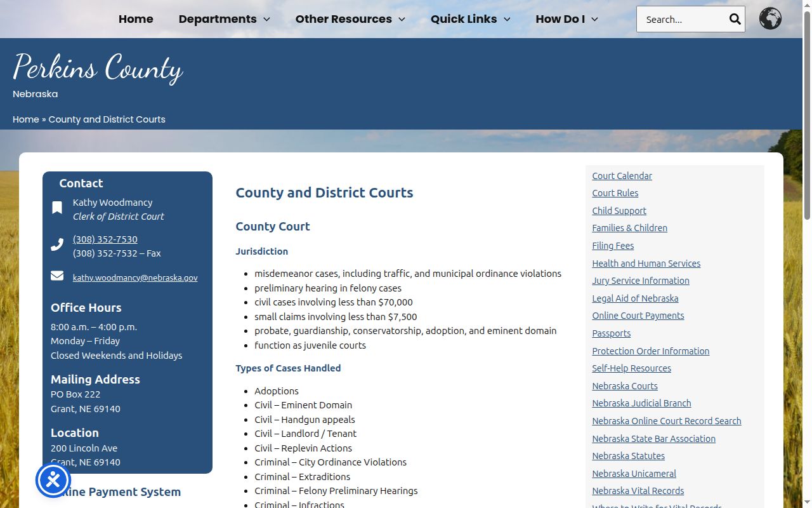
Task: Open the Nebraska Unicameral link
Action: [634, 474]
